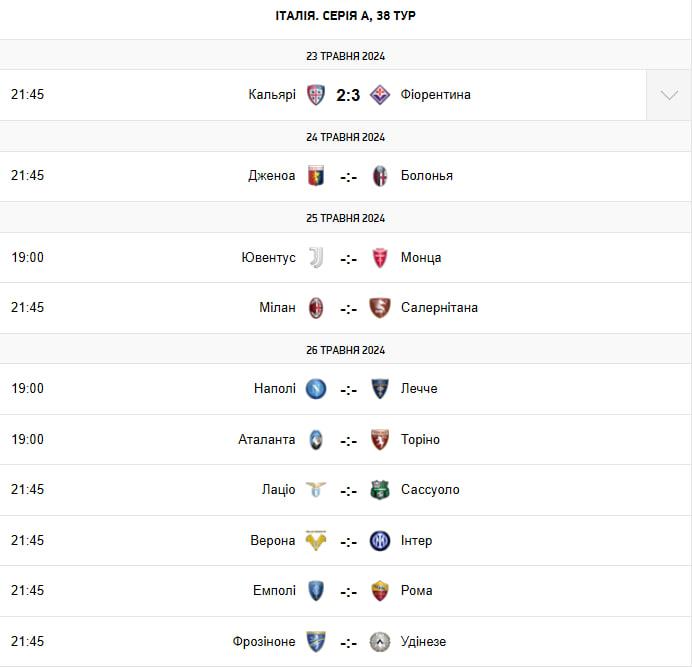Click the Udinese club logo
692x668 pixels.
[x=380, y=642]
